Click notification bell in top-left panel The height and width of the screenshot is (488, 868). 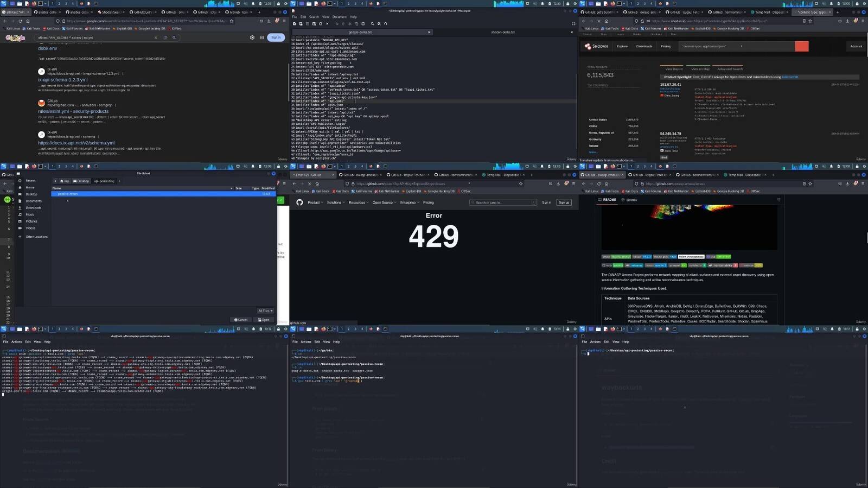coord(253,3)
